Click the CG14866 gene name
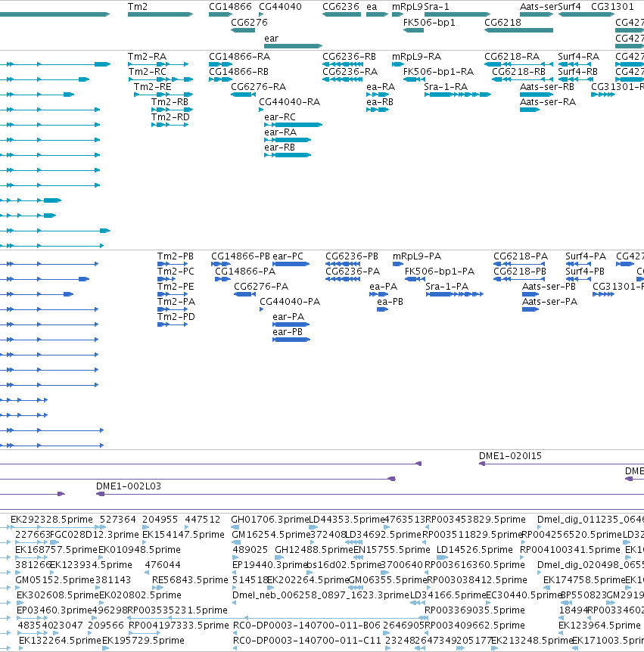This screenshot has width=644, height=652. click(x=230, y=7)
